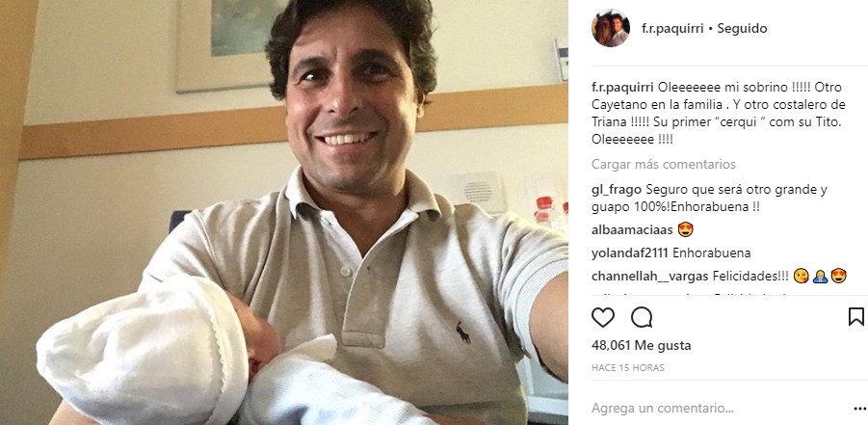
Task: Click the Polo logo on the shirt
Action: pos(462,332)
